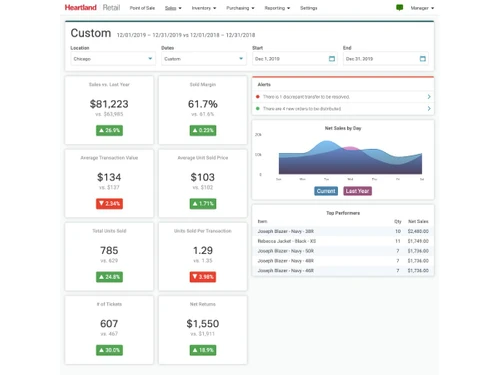Open the End date calendar icon
The image size is (500, 375).
click(422, 59)
